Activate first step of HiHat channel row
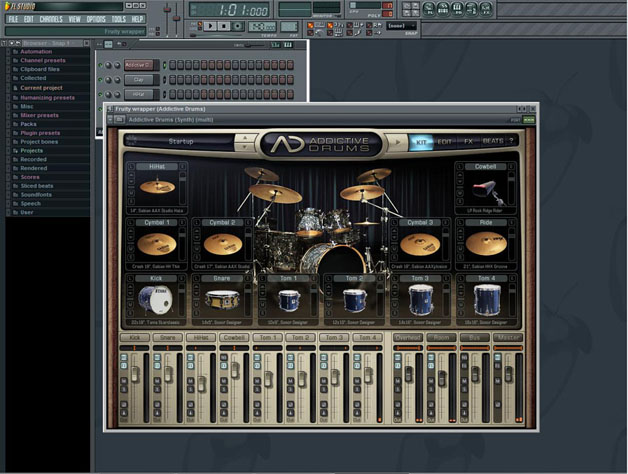Screen dimensions: 628x474 click(173, 95)
